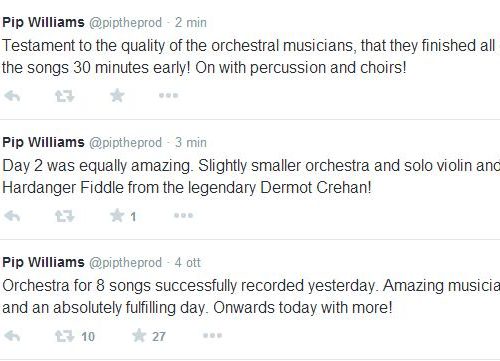Open the 4 ott timestamp permalink

188,263
